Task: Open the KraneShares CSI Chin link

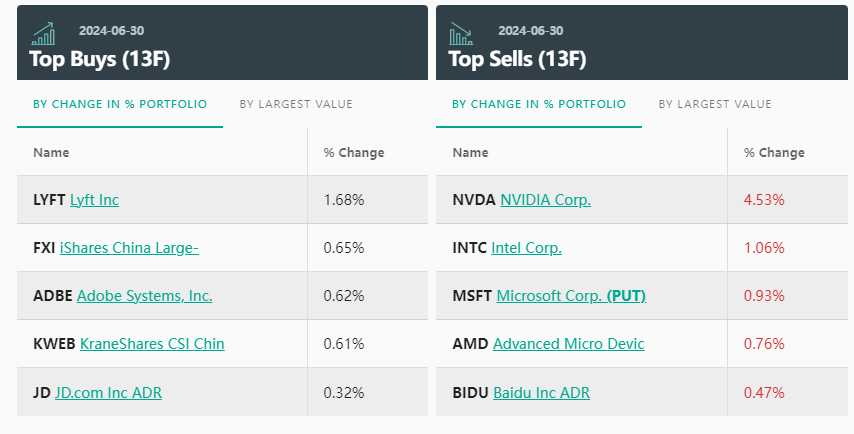Action: [152, 344]
